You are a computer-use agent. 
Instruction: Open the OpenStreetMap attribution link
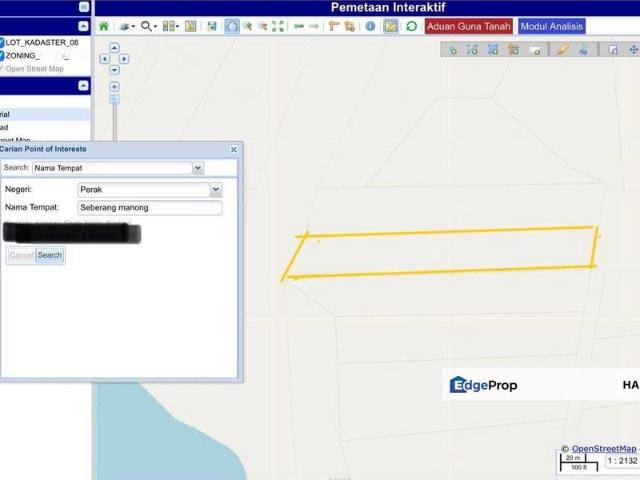(x=603, y=449)
